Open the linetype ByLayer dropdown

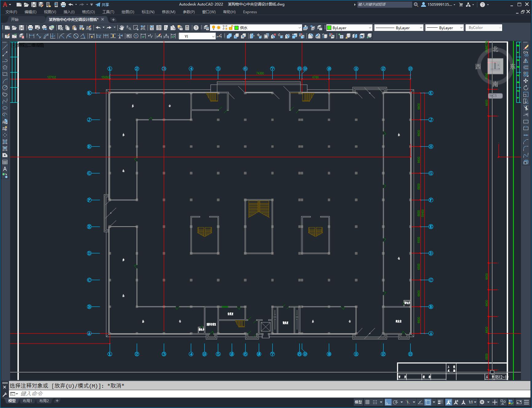[x=399, y=28]
